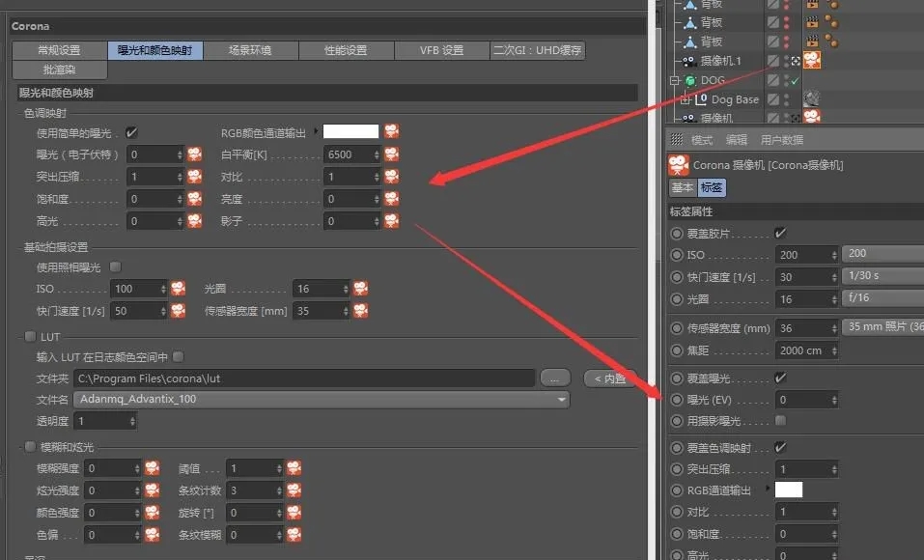The height and width of the screenshot is (560, 924).
Task: Click the white RGB通道输出 swatch in camera tag
Action: pyautogui.click(x=789, y=490)
